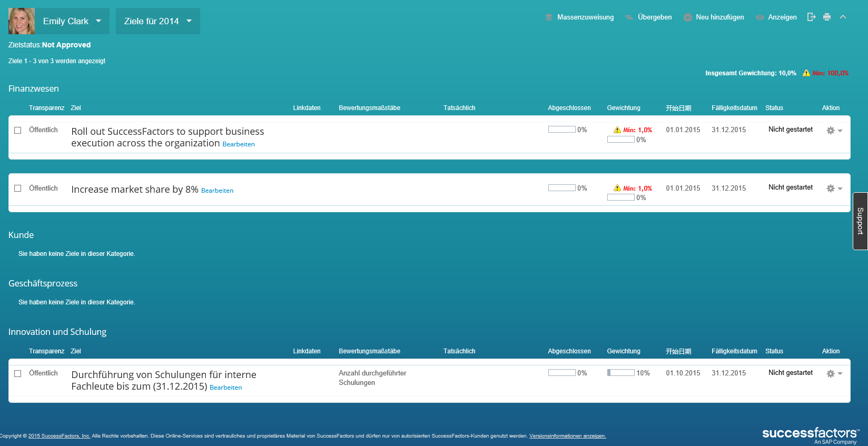Open Versionsinformationen anzeigen link
868x446 pixels.
click(568, 436)
